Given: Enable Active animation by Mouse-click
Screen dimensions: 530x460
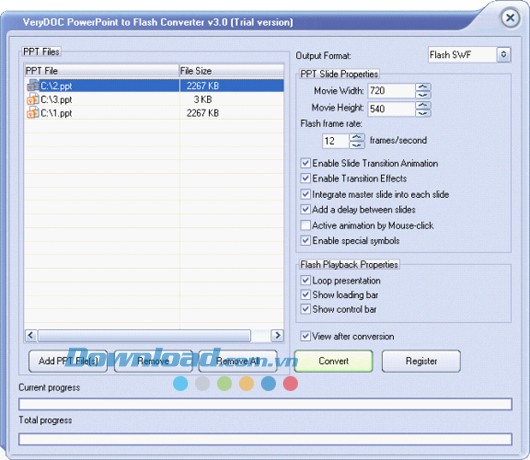Looking at the screenshot, I should (306, 225).
